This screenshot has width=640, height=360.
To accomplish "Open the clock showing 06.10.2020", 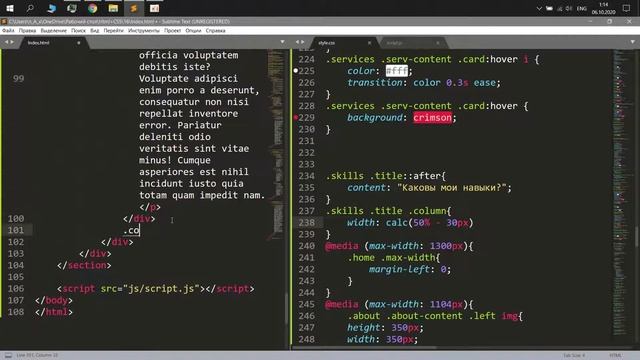I will click(603, 8).
